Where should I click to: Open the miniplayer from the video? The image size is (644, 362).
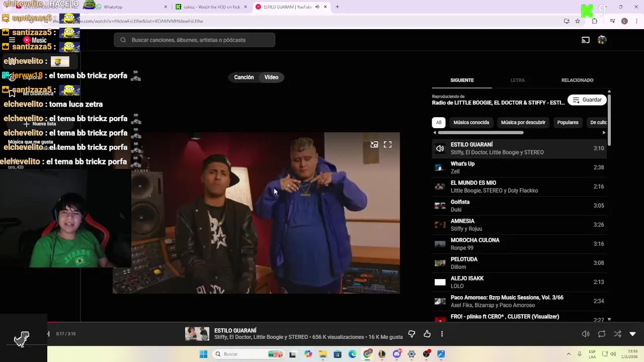(374, 145)
